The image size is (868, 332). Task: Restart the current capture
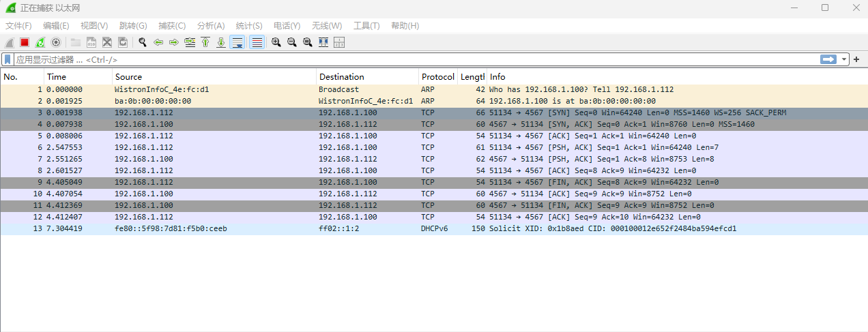40,42
